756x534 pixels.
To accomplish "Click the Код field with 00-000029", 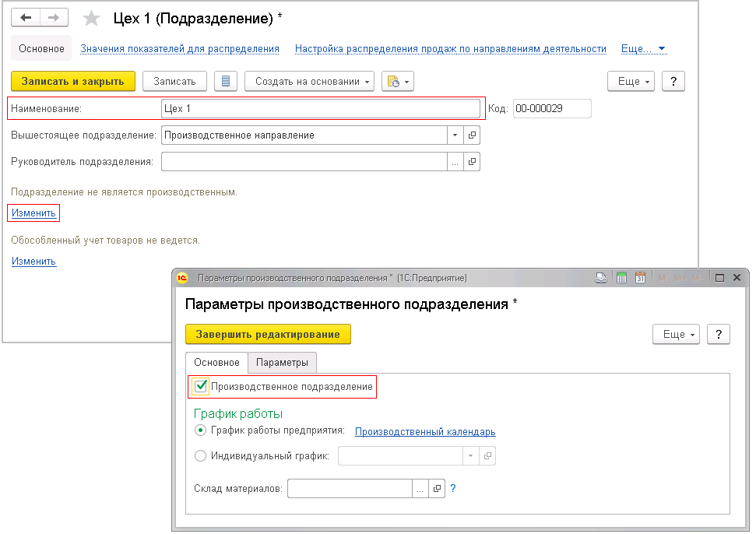I will coord(552,108).
